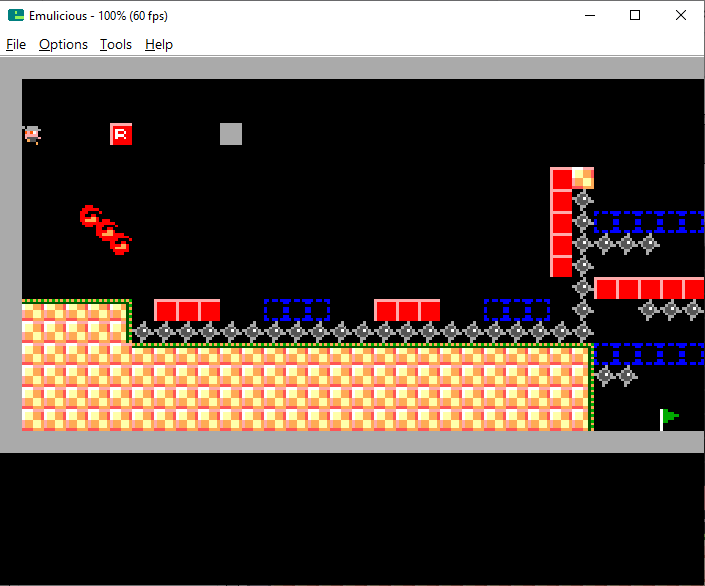The width and height of the screenshot is (705, 586).
Task: Open the File menu
Action: [16, 45]
